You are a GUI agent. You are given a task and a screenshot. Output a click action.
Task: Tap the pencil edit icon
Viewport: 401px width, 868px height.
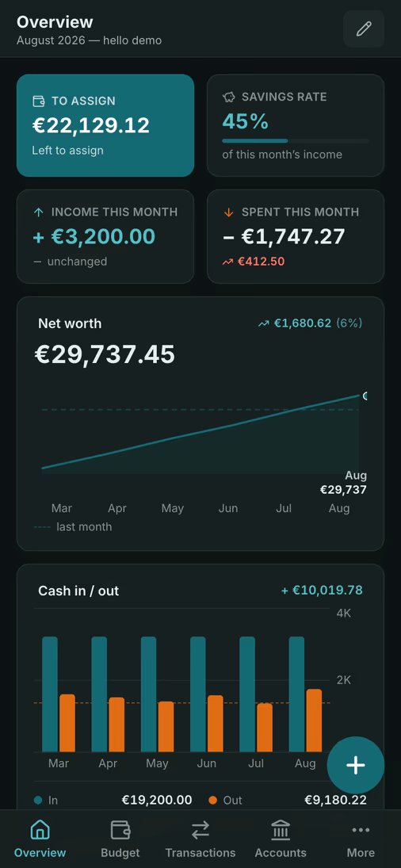point(364,29)
